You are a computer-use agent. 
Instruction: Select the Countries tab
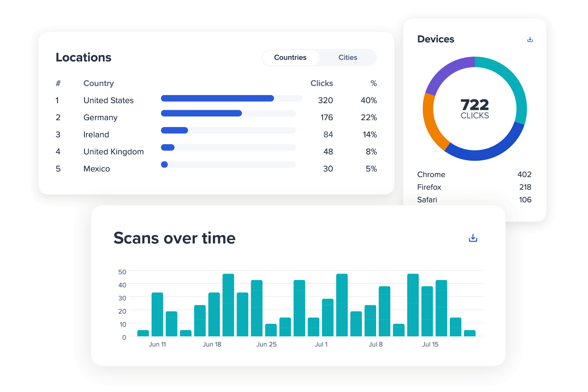(x=290, y=57)
